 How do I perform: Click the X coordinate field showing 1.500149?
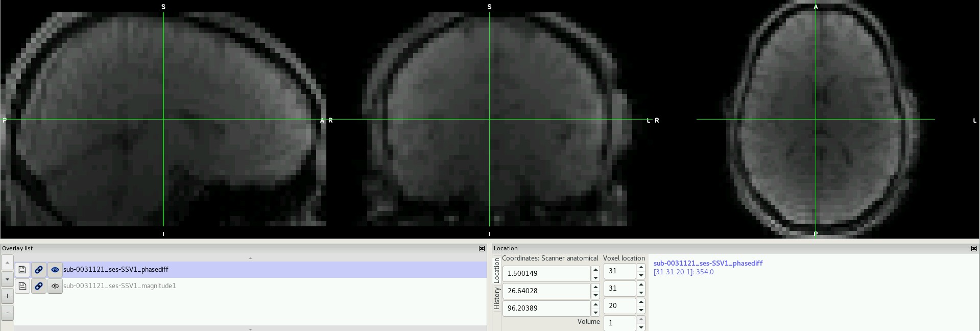(x=546, y=273)
